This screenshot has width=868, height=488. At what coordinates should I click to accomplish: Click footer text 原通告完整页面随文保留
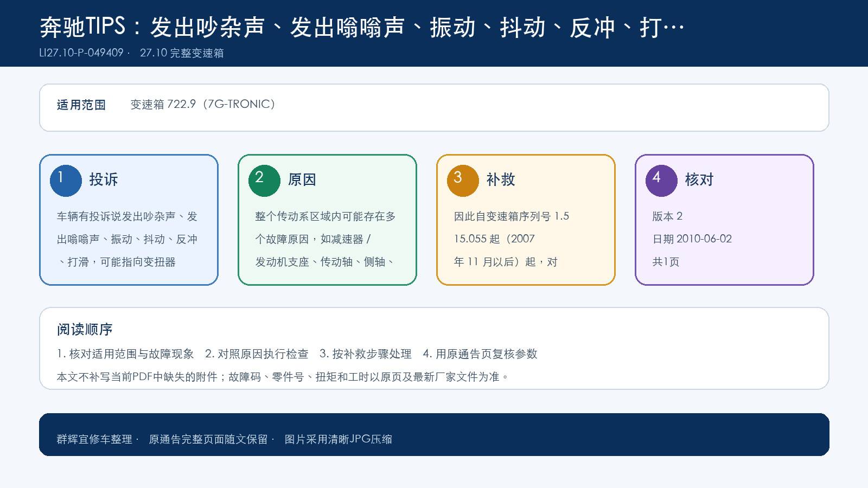pyautogui.click(x=208, y=439)
